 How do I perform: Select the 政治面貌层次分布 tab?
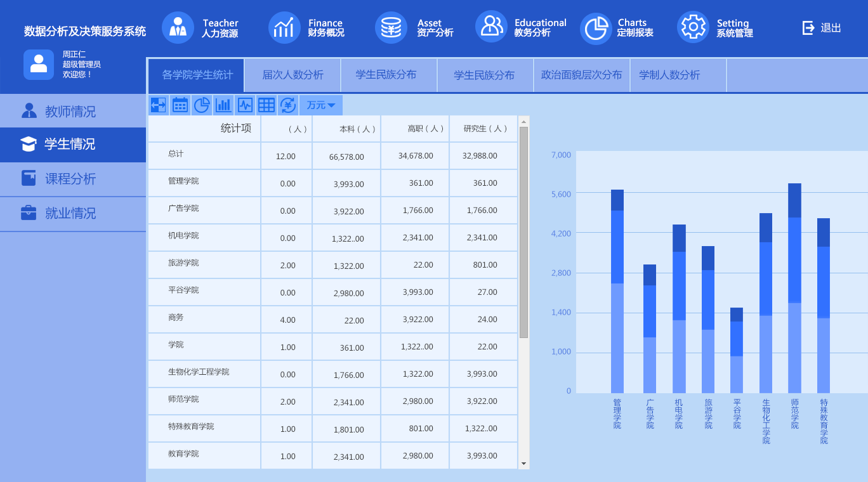point(581,75)
